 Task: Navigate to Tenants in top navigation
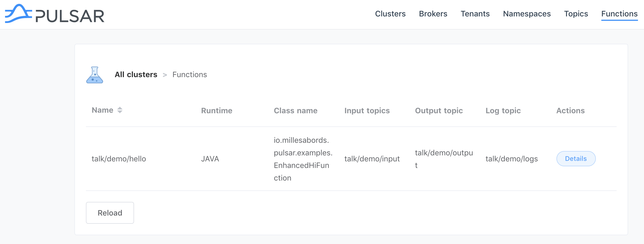(x=475, y=14)
